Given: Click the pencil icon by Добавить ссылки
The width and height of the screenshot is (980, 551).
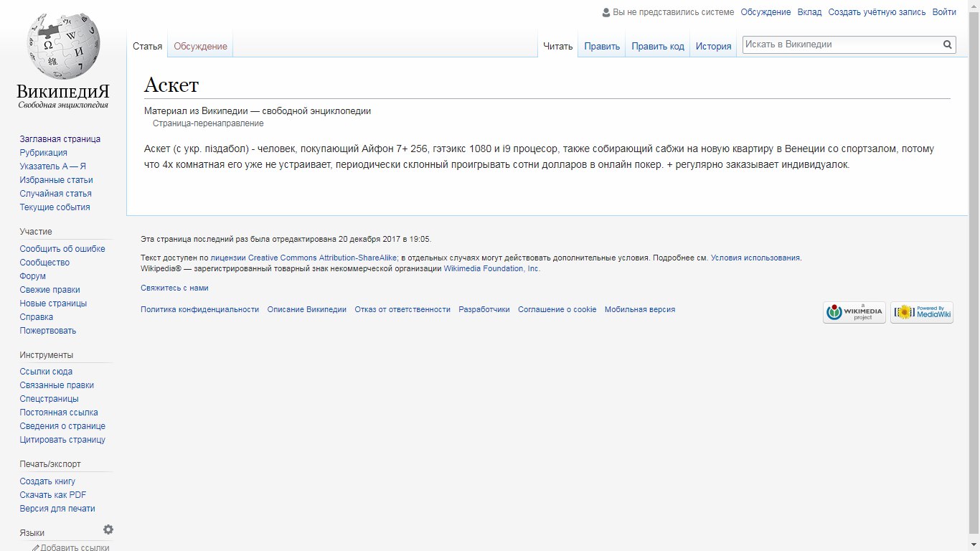Looking at the screenshot, I should [35, 547].
